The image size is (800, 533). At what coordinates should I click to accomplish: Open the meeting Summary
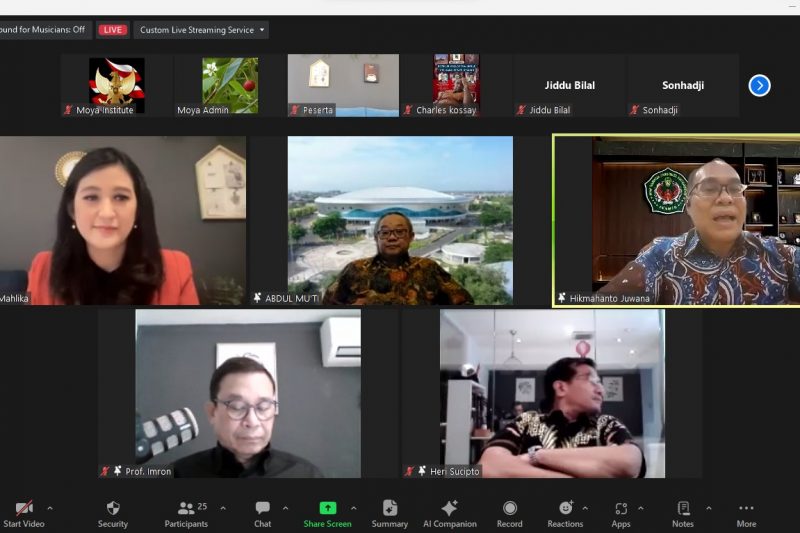point(389,508)
